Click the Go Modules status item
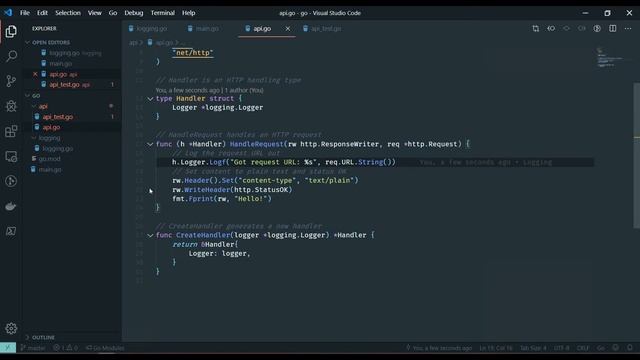 click(x=105, y=348)
